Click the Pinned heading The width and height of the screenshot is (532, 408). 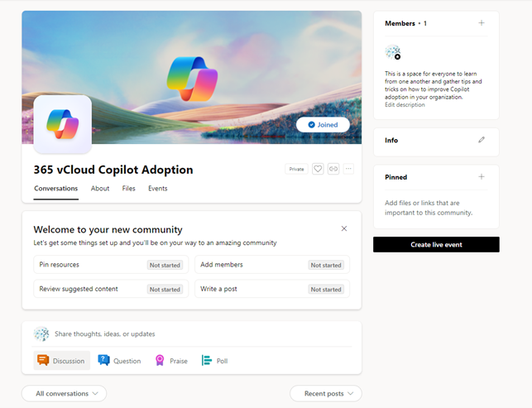[x=395, y=177]
